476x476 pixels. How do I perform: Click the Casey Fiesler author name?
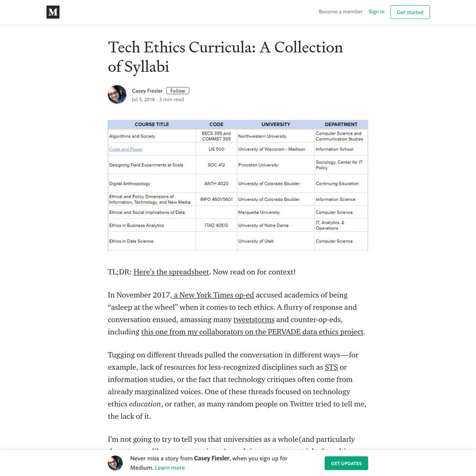(147, 91)
